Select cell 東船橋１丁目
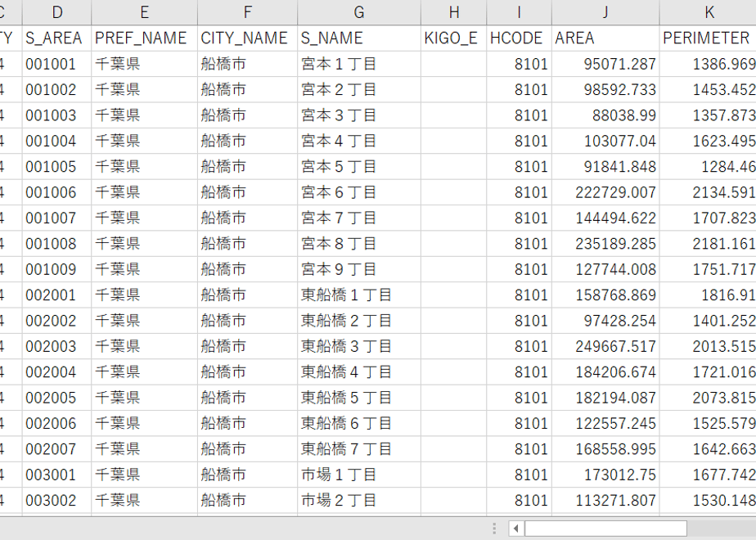Image resolution: width=756 pixels, height=540 pixels. 359,295
